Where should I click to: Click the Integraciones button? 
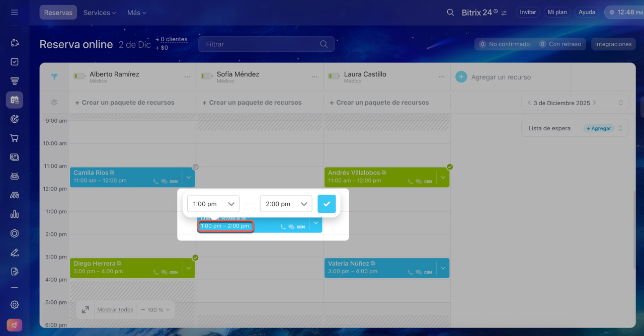[x=613, y=44]
